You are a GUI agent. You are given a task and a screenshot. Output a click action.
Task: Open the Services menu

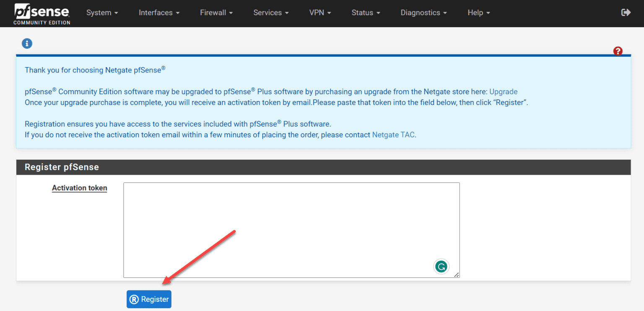(x=270, y=13)
